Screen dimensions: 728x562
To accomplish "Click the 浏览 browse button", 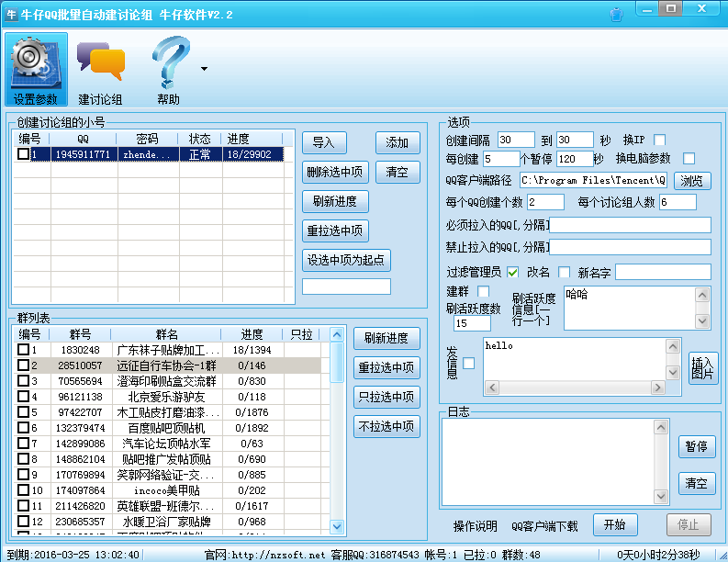I will pos(692,181).
